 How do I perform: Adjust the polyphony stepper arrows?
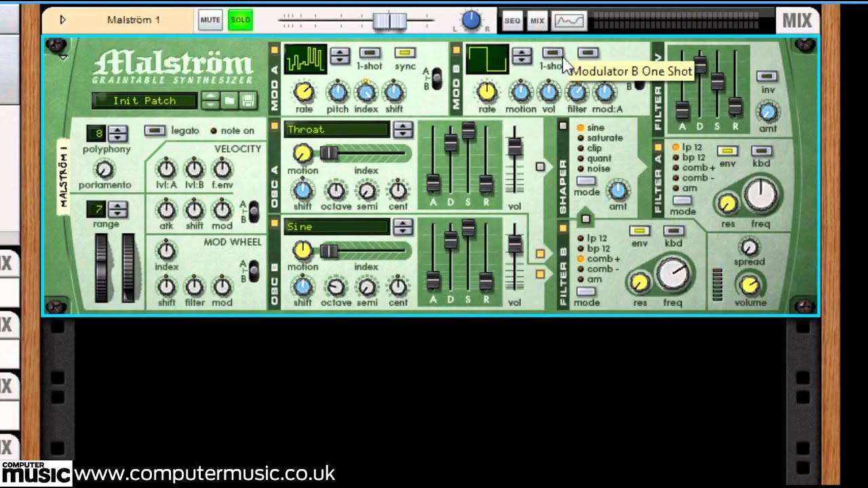[118, 134]
